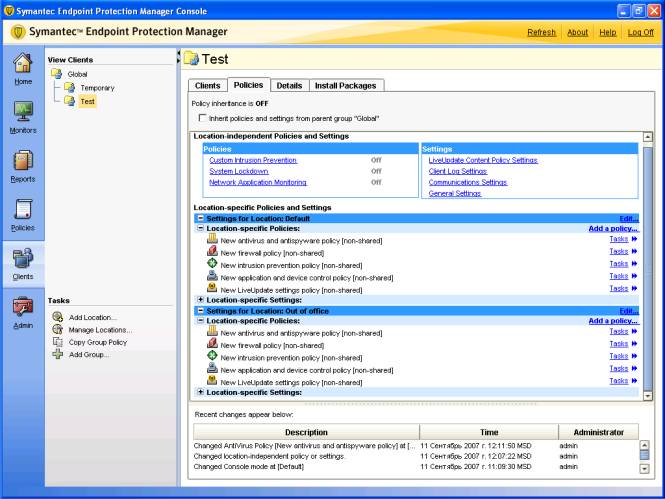Expand Location-specific Settings under Default location
The image size is (665, 499).
click(x=200, y=300)
